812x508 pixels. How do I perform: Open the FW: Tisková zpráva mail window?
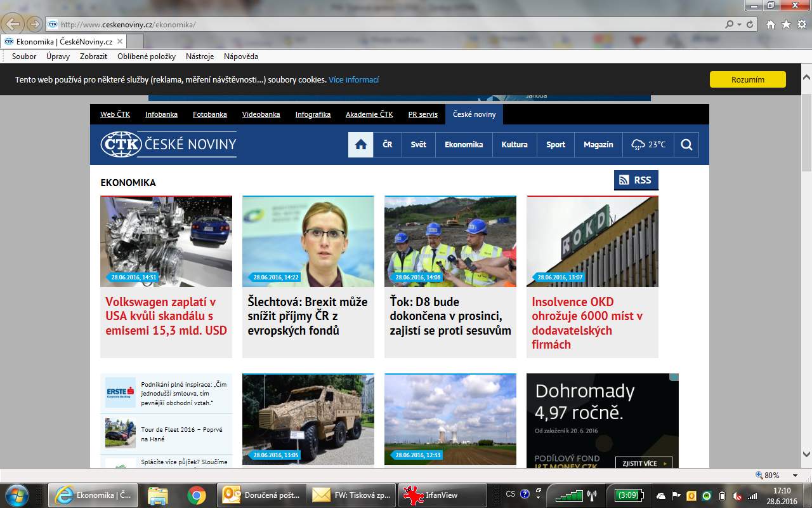point(352,495)
